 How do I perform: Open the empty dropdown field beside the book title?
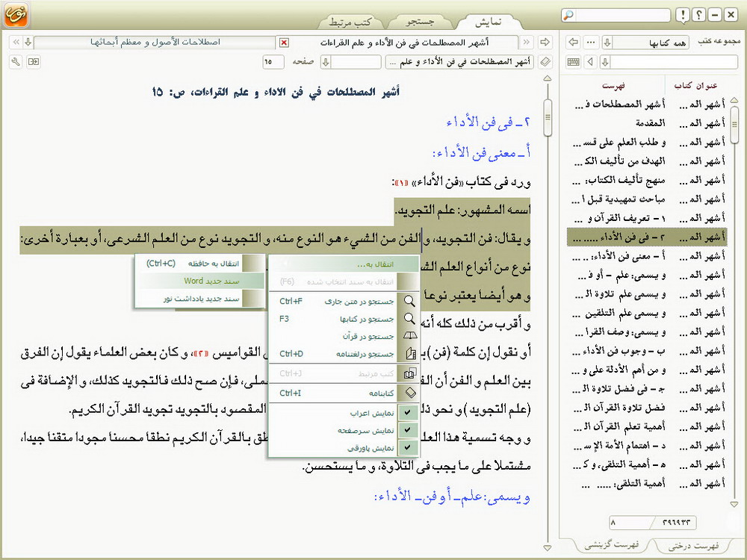tap(356, 62)
